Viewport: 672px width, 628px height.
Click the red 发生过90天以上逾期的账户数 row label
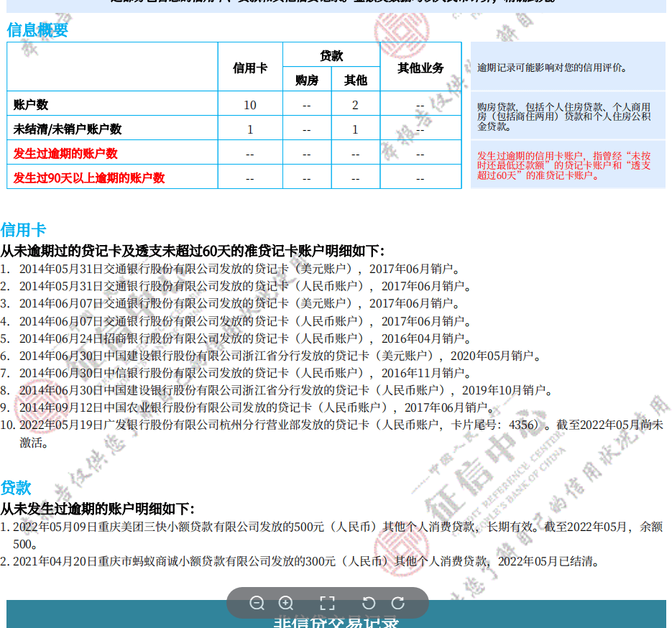pos(88,177)
